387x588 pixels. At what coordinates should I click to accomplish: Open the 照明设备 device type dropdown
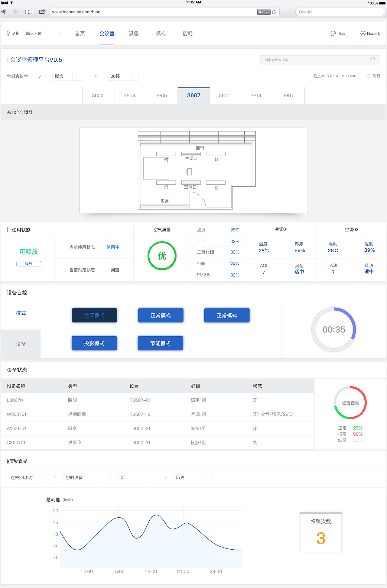coord(83,477)
